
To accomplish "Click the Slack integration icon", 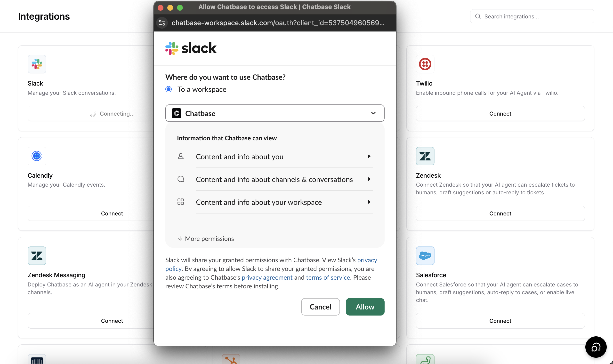I will 37,64.
